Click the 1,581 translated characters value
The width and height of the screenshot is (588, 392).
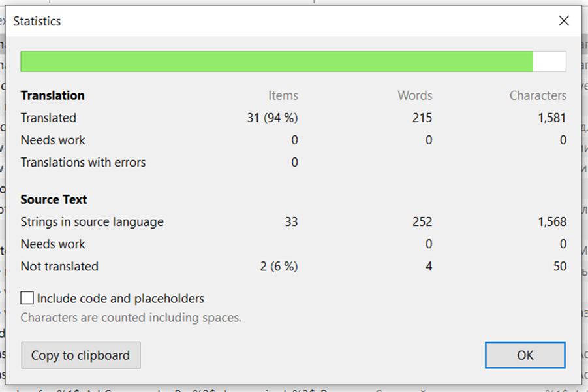tap(551, 118)
